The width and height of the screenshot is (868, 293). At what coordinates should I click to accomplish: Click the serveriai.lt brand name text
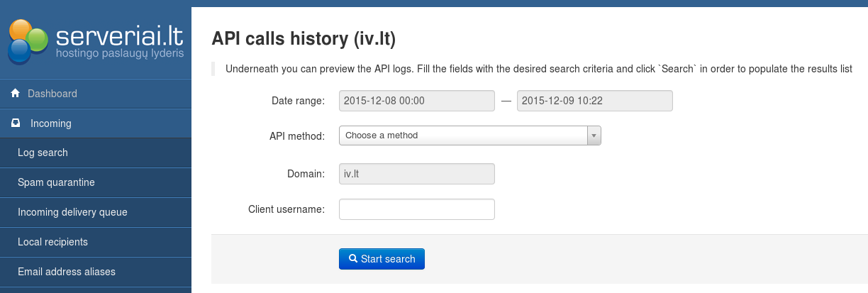pos(119,35)
